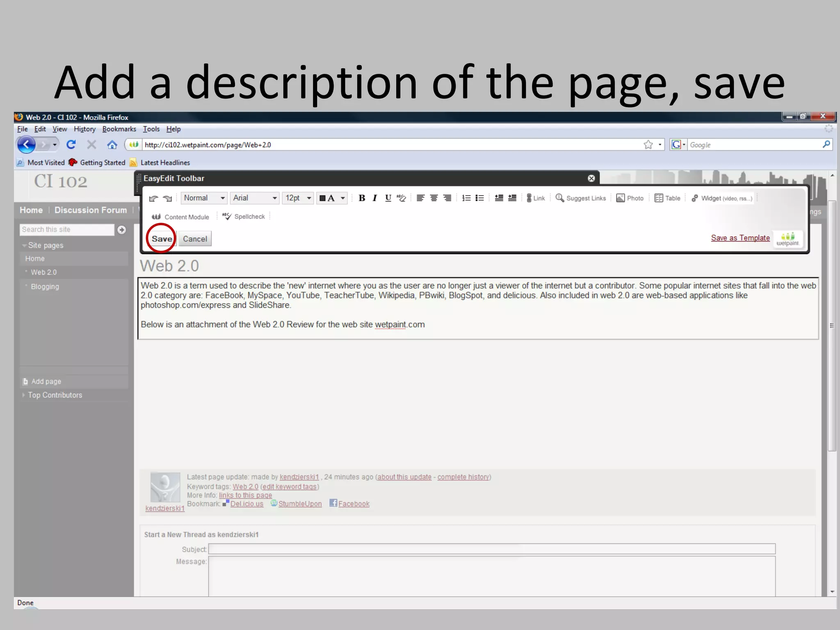Open the Bookmarks menu
Image resolution: width=840 pixels, height=630 pixels.
click(x=119, y=129)
